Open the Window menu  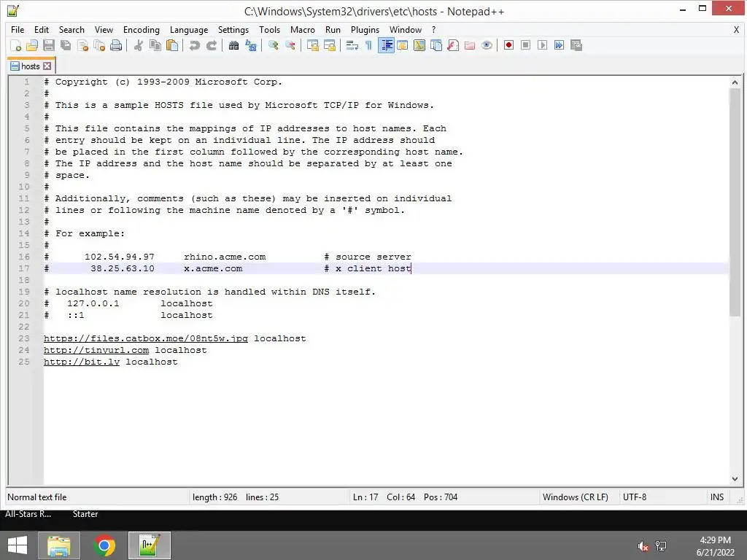click(x=406, y=29)
